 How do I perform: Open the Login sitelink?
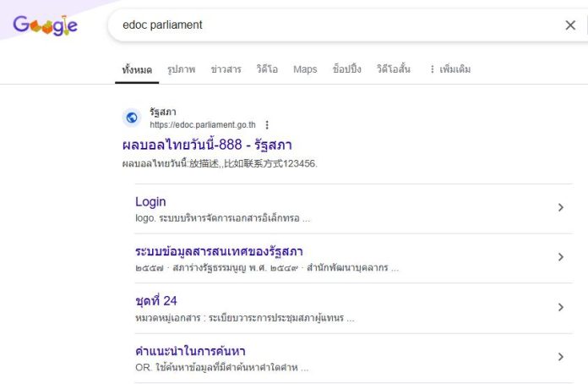click(x=150, y=201)
